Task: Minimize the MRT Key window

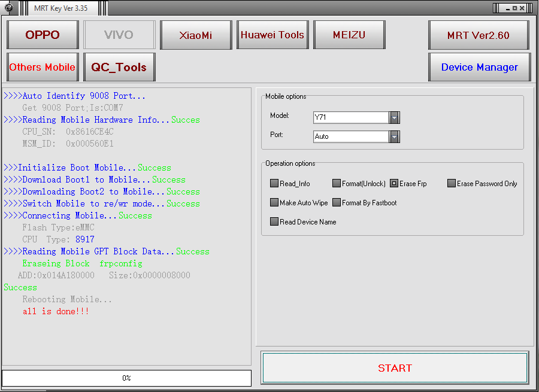Action: tap(508, 8)
